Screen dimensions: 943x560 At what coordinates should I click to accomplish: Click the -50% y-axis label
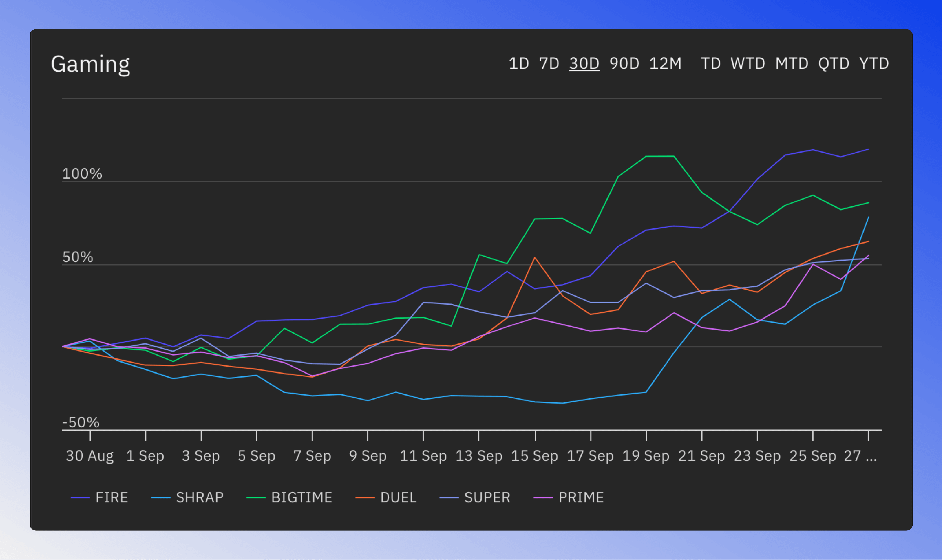coord(81,423)
